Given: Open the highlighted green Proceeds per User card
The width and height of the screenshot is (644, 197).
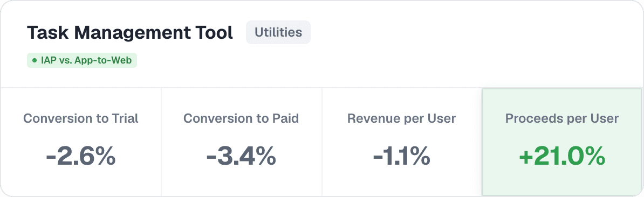Looking at the screenshot, I should point(562,142).
